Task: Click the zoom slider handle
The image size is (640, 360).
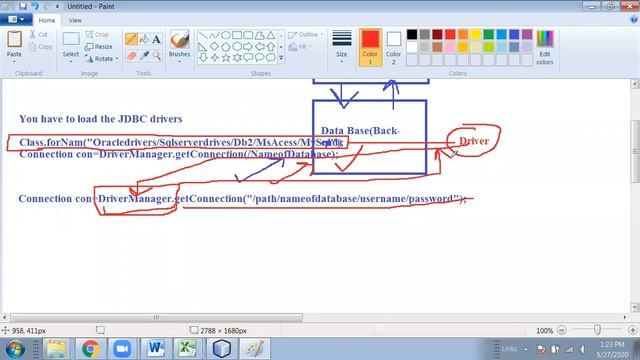Action: click(597, 330)
